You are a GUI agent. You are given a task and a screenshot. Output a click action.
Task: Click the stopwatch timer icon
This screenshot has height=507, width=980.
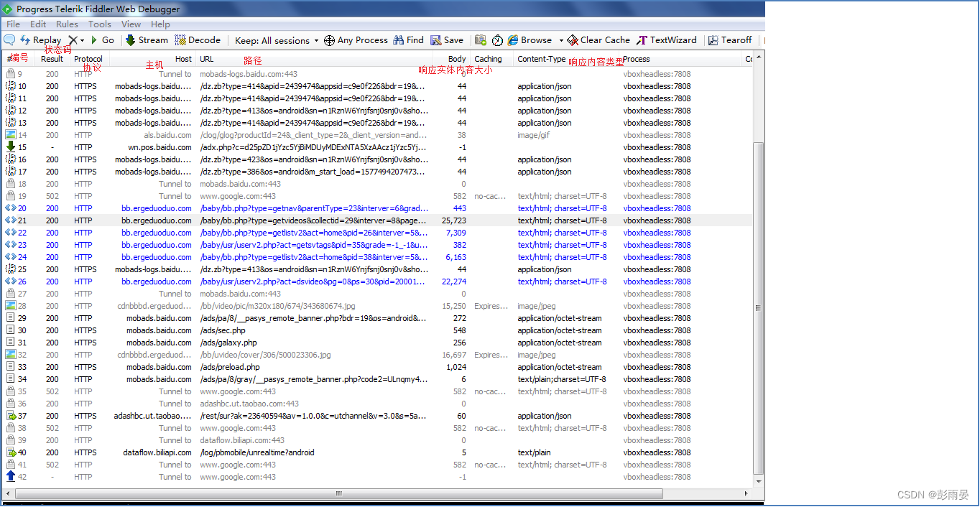497,40
